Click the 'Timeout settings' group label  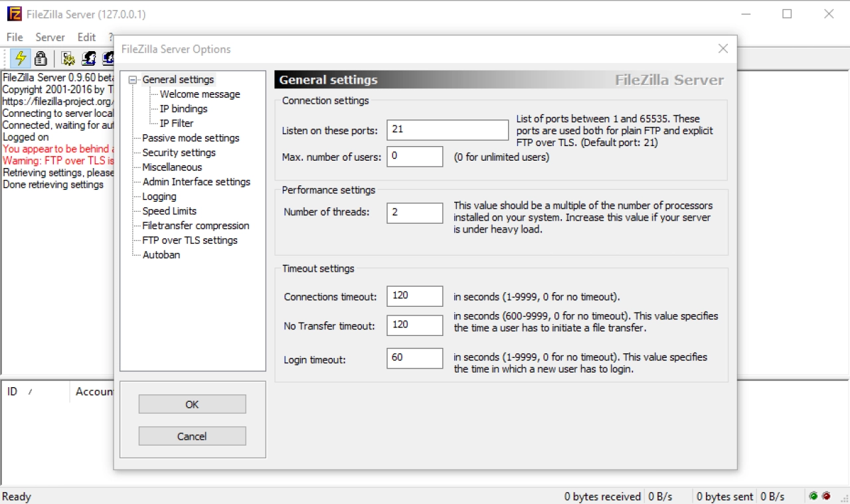[318, 269]
